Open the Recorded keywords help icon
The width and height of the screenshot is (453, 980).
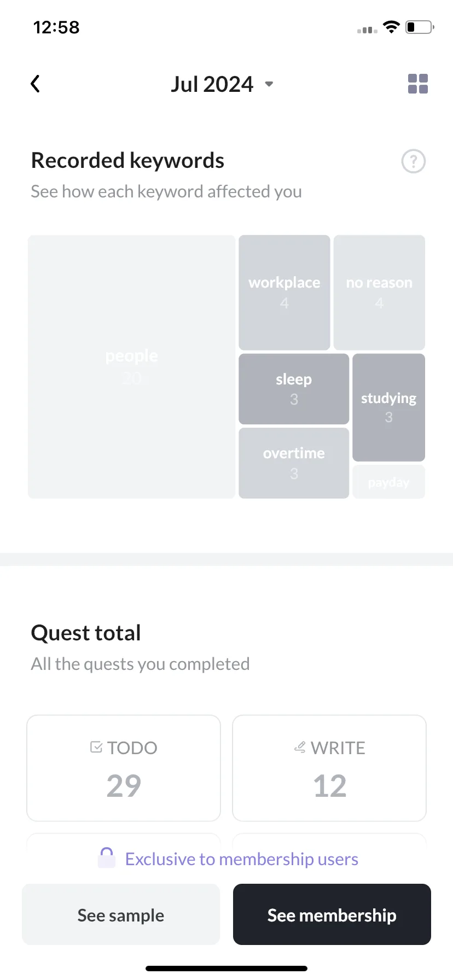coord(414,161)
